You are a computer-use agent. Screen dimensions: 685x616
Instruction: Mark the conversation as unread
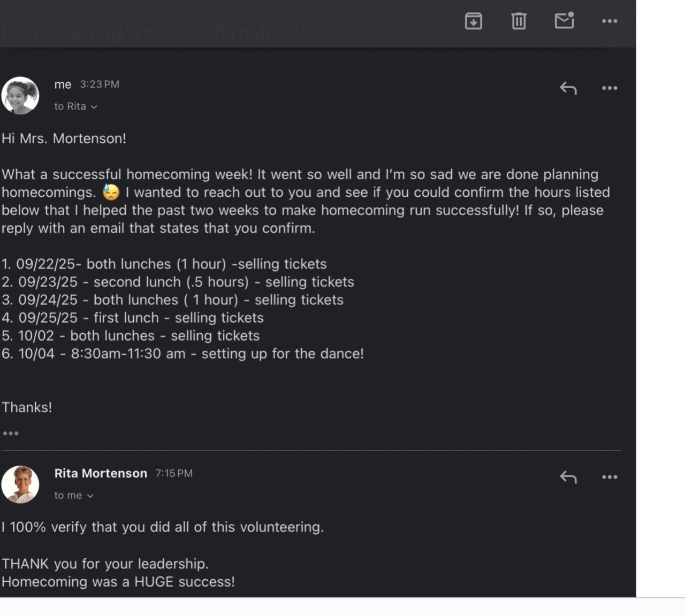click(564, 21)
